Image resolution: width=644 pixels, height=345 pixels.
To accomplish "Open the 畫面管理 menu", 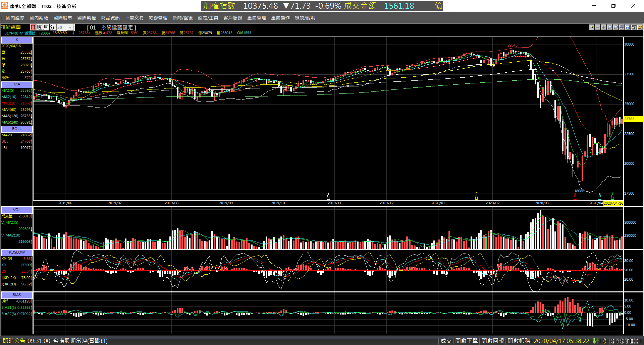I will click(257, 18).
